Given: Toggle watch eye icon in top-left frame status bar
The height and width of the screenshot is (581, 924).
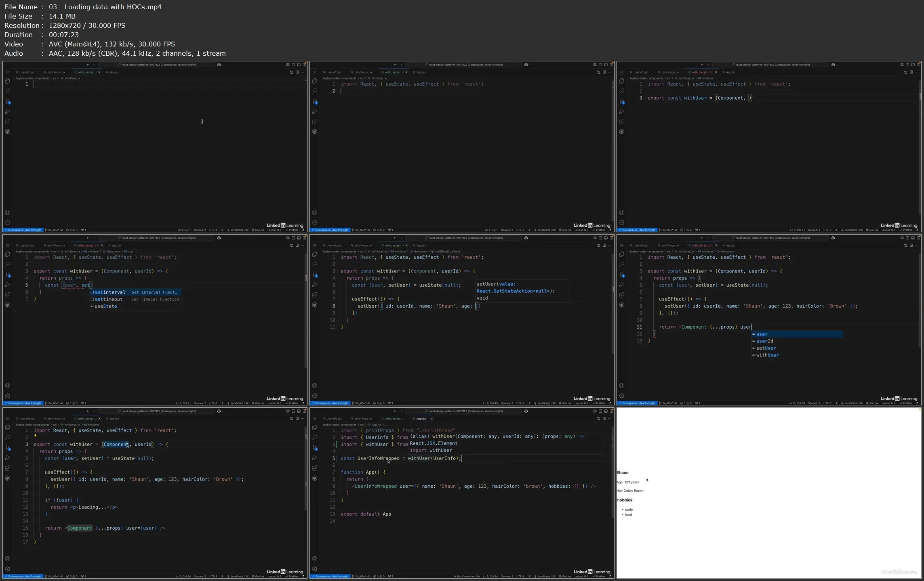Looking at the screenshot, I should tap(62, 230).
